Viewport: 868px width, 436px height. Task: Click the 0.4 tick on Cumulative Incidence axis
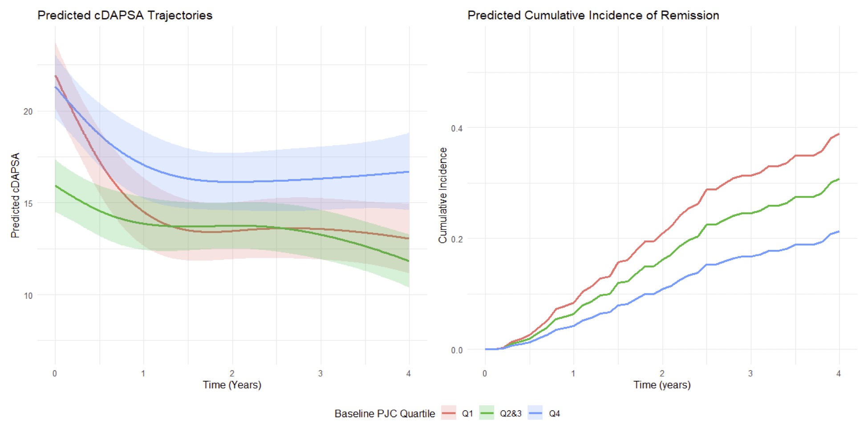coord(457,128)
